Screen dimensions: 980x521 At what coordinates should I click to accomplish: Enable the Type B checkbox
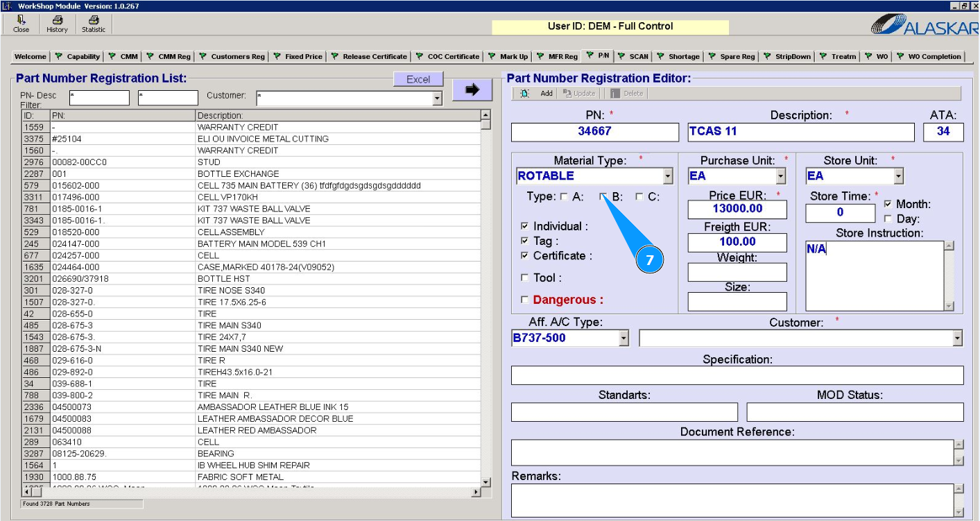[x=603, y=197]
